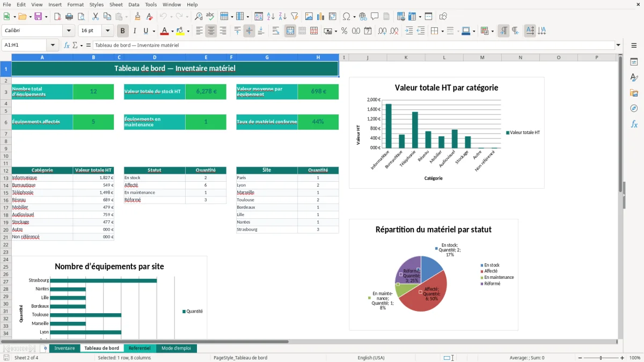Image resolution: width=644 pixels, height=362 pixels.
Task: Expand the Name Box dropdown arrow
Action: click(x=53, y=45)
